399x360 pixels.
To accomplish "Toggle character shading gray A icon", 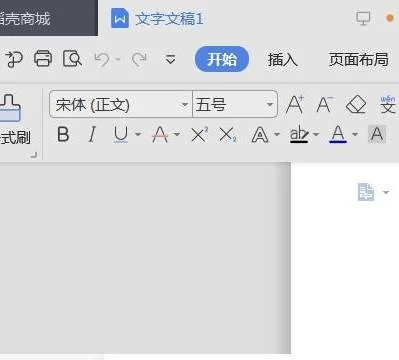I will [377, 134].
